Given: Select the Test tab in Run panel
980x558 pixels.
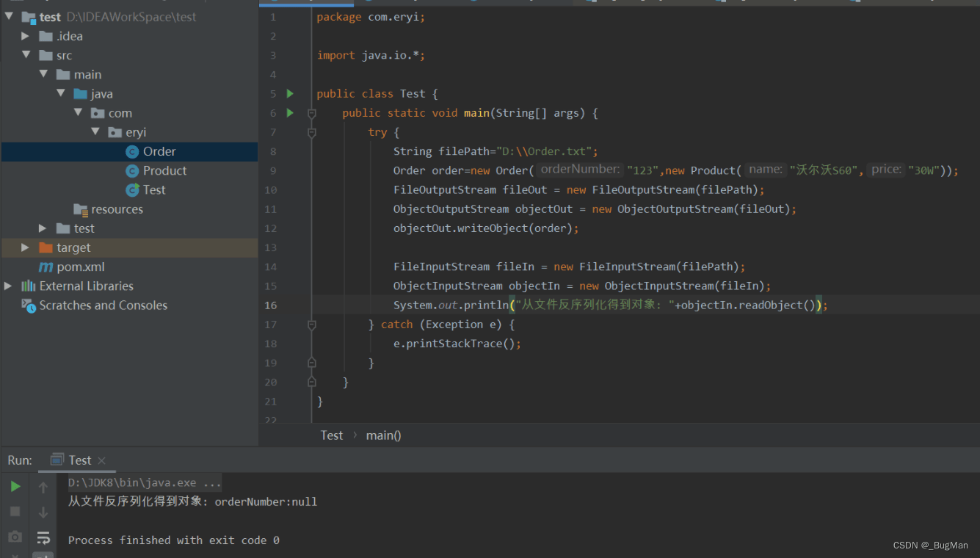Looking at the screenshot, I should [79, 460].
